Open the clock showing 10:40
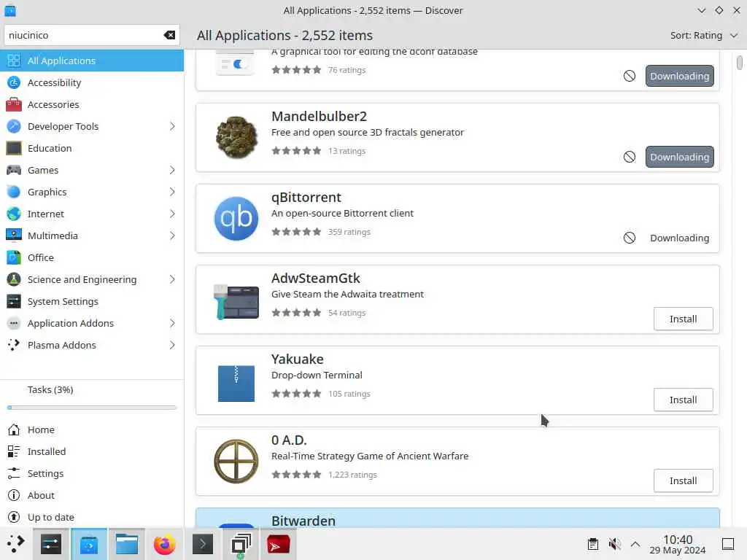Viewport: 747px width, 560px height. (x=678, y=544)
